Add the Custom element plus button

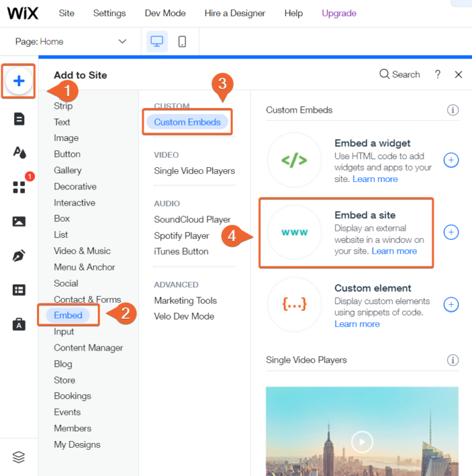click(451, 305)
